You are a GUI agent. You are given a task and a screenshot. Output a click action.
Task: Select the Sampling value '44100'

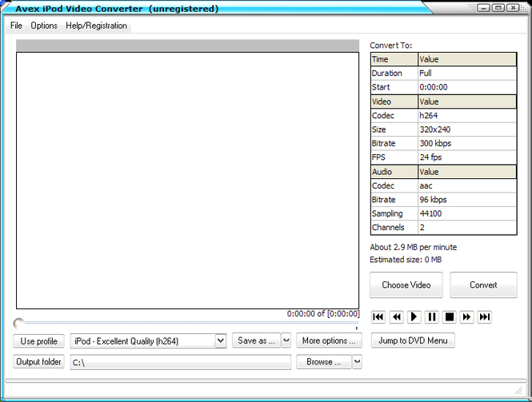467,213
